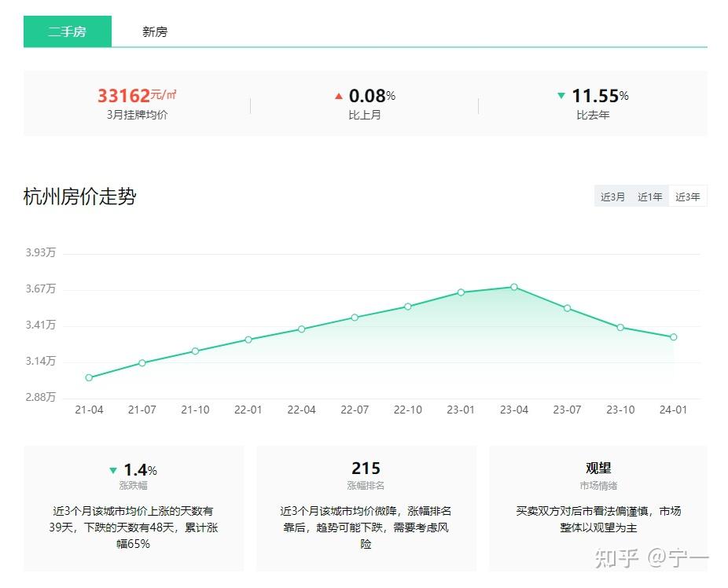Click the 24-01 x-axis label

673,410
